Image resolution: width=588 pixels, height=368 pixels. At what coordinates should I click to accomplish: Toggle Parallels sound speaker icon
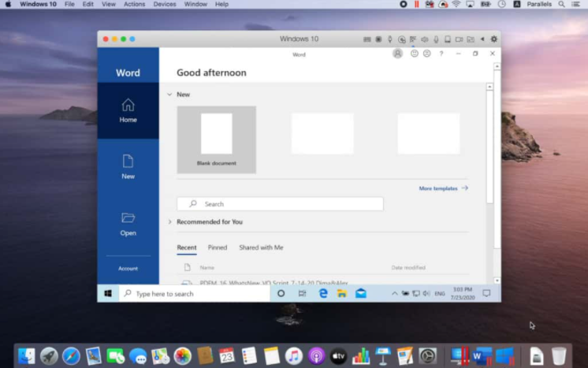[425, 39]
